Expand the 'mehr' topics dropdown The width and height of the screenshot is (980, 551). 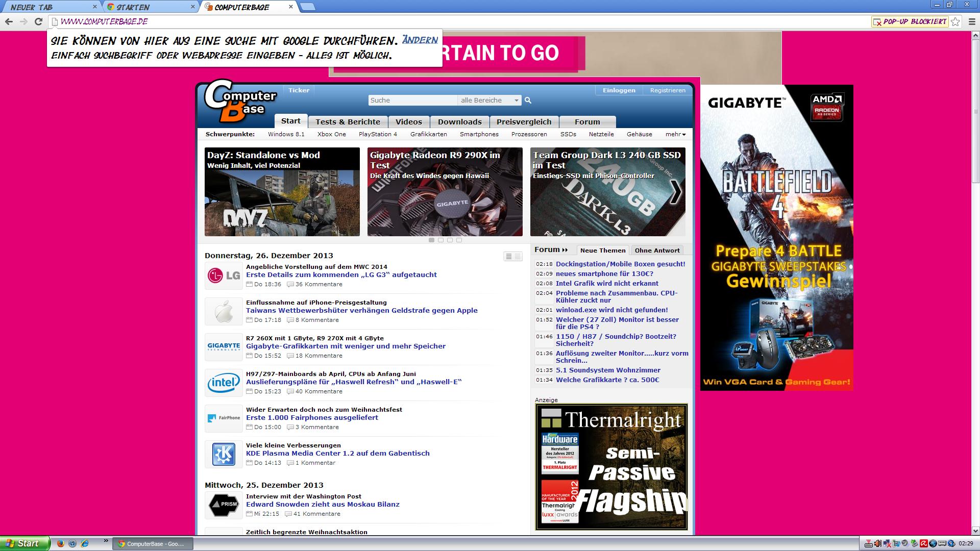click(x=675, y=134)
